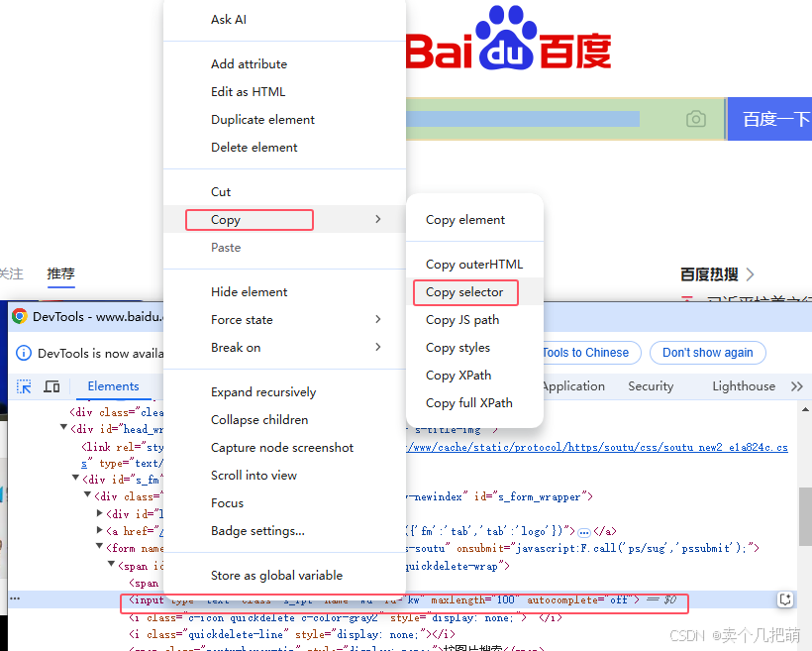This screenshot has height=651, width=812.
Task: Choose Copy JS path
Action: 462,320
